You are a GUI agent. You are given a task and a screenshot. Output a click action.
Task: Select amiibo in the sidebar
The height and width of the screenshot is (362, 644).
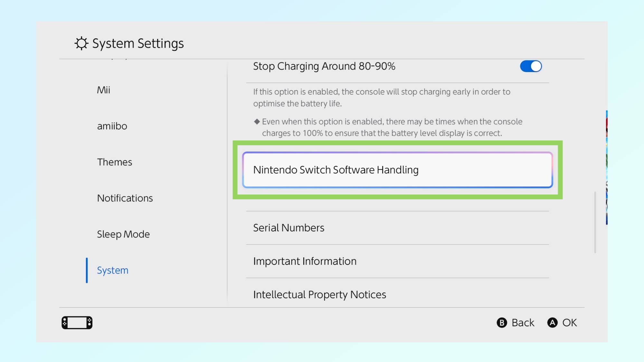pyautogui.click(x=112, y=126)
